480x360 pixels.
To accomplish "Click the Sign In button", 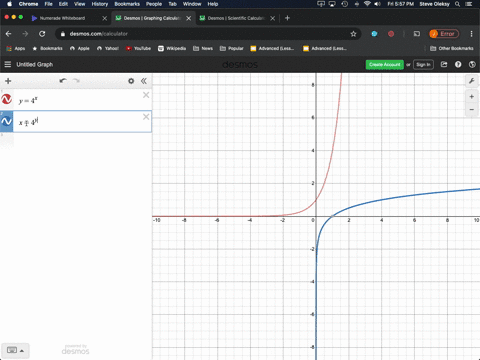I will tap(423, 64).
